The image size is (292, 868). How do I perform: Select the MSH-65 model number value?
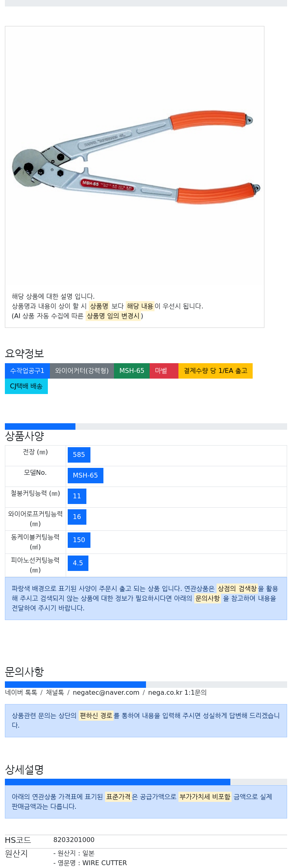(x=86, y=476)
